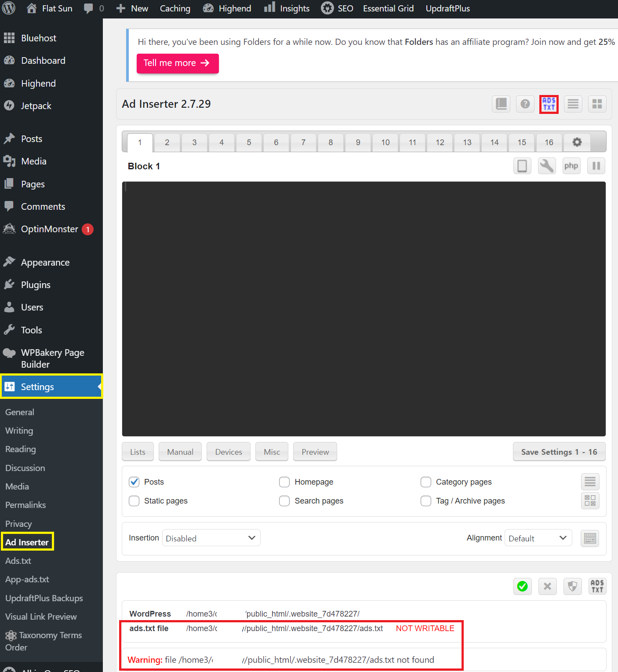Switch to block tab 16
The image size is (618, 672).
click(x=549, y=142)
